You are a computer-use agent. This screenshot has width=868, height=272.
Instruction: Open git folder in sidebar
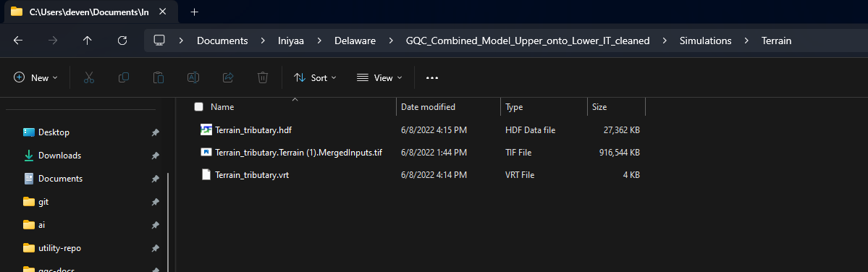point(43,203)
